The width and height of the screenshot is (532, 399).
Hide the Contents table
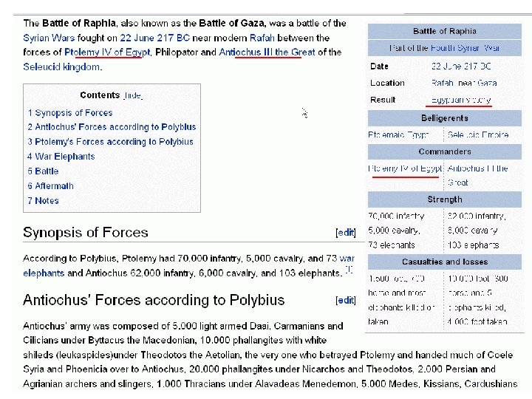[x=133, y=96]
